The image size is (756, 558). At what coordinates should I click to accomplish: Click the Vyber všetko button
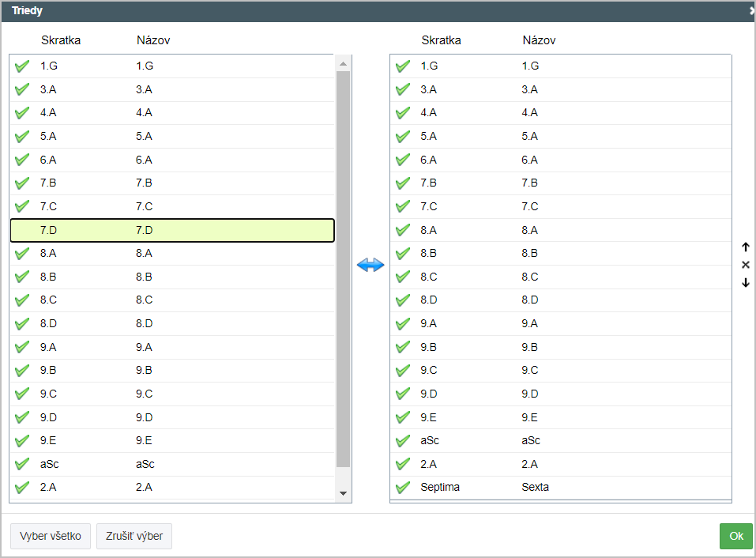point(51,536)
